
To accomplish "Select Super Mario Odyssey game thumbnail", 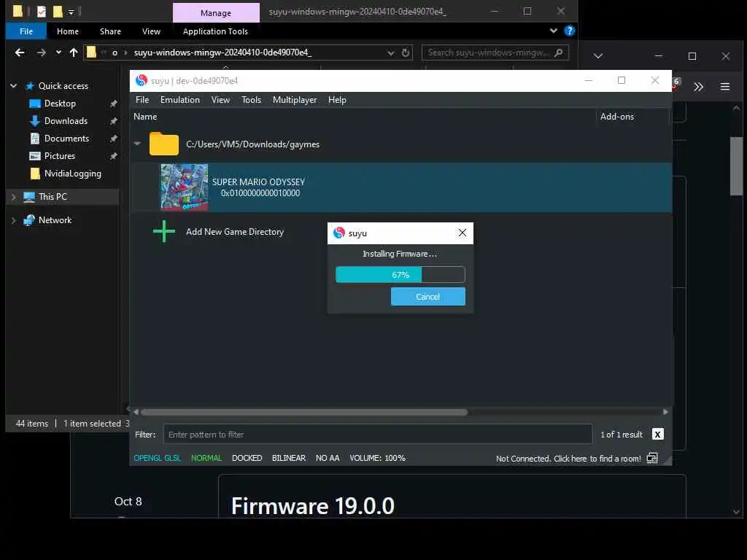I will pos(185,187).
